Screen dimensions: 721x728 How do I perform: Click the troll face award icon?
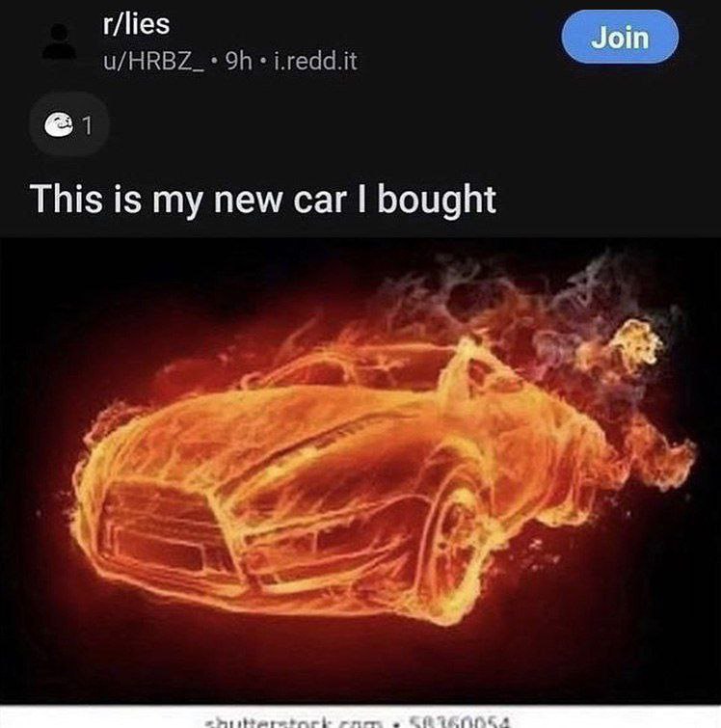click(59, 125)
